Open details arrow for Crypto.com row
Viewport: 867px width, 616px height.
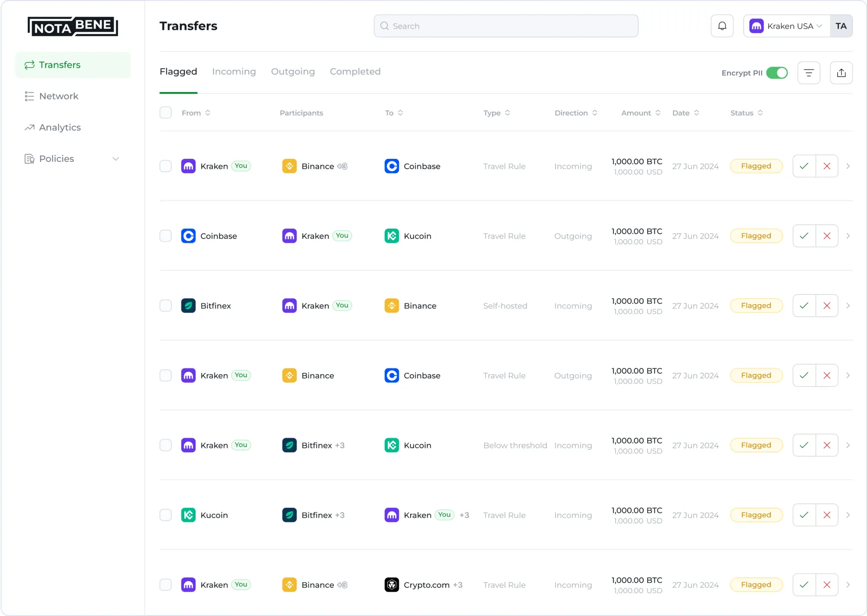(x=848, y=585)
